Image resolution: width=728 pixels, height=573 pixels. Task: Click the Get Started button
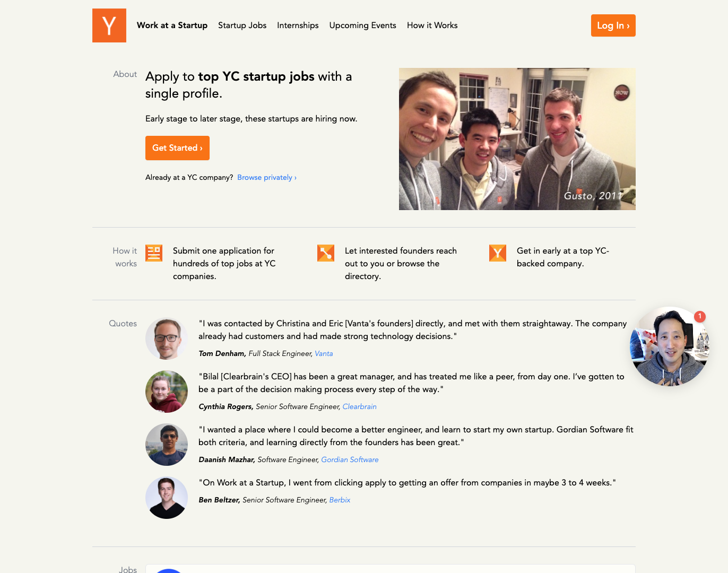pos(177,148)
